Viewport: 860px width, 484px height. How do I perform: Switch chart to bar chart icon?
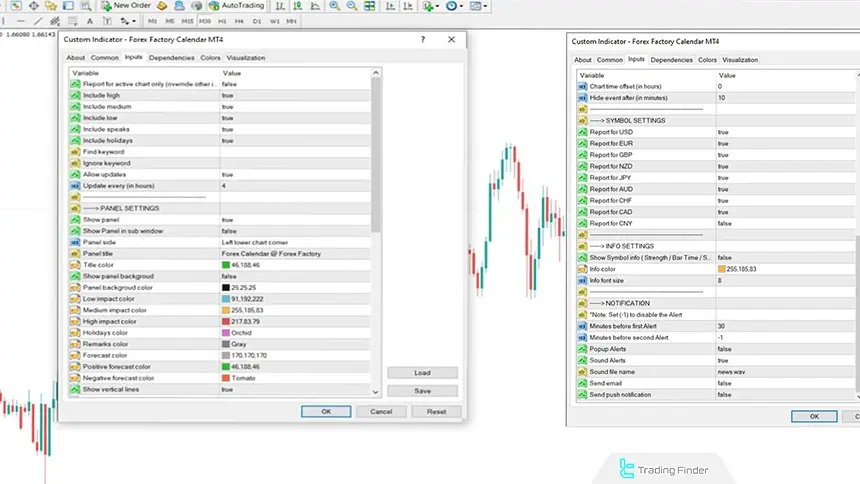click(x=280, y=6)
